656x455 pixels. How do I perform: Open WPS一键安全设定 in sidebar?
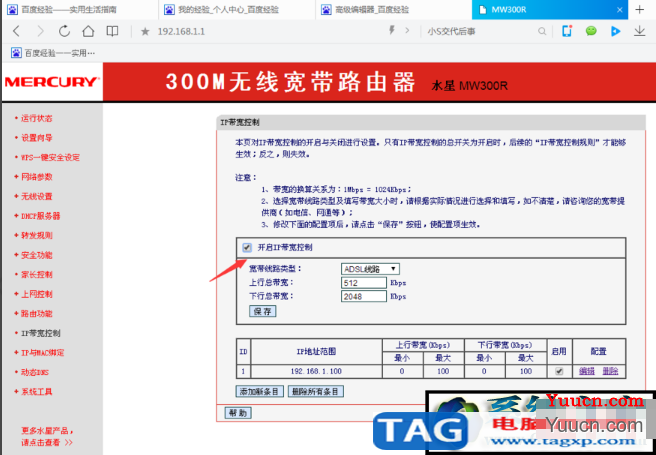(x=50, y=158)
